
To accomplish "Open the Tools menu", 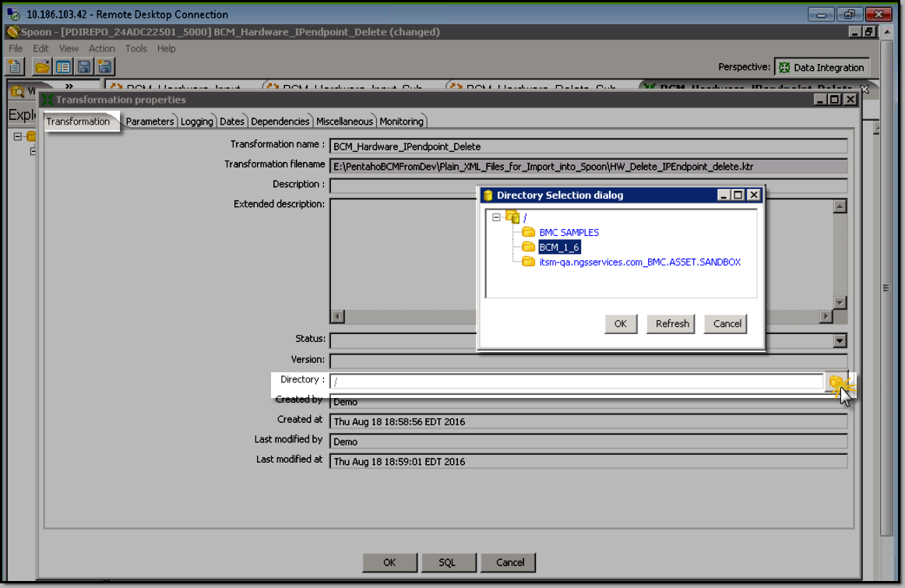I will coord(136,48).
